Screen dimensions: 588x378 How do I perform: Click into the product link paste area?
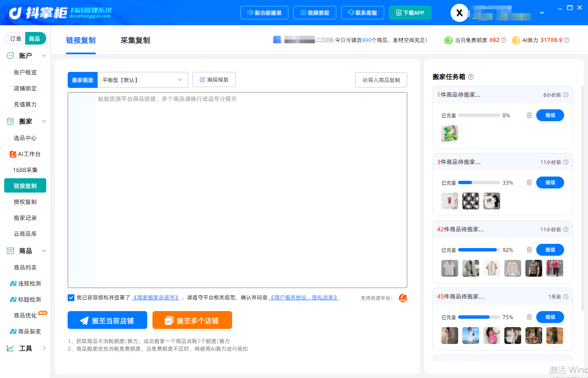[x=237, y=190]
